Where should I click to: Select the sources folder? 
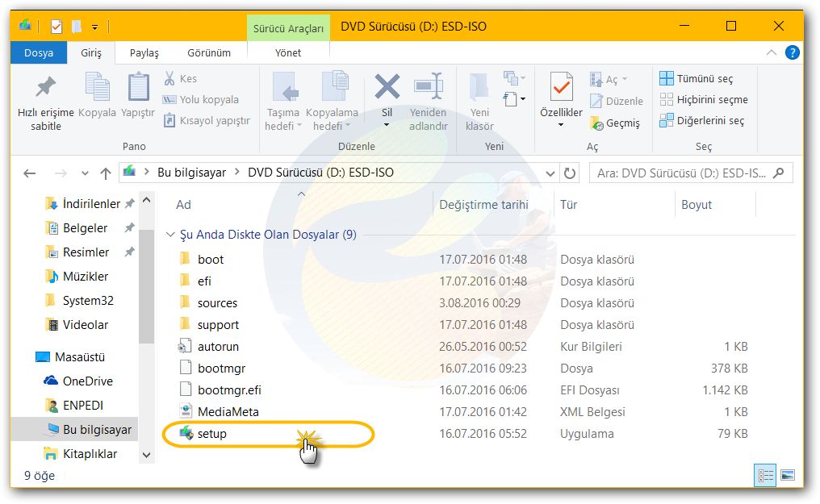click(217, 303)
